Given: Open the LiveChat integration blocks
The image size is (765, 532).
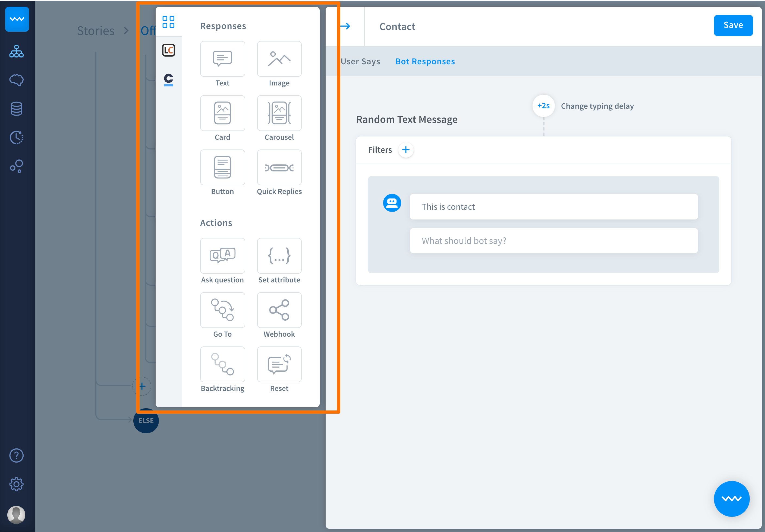Looking at the screenshot, I should pos(169,50).
